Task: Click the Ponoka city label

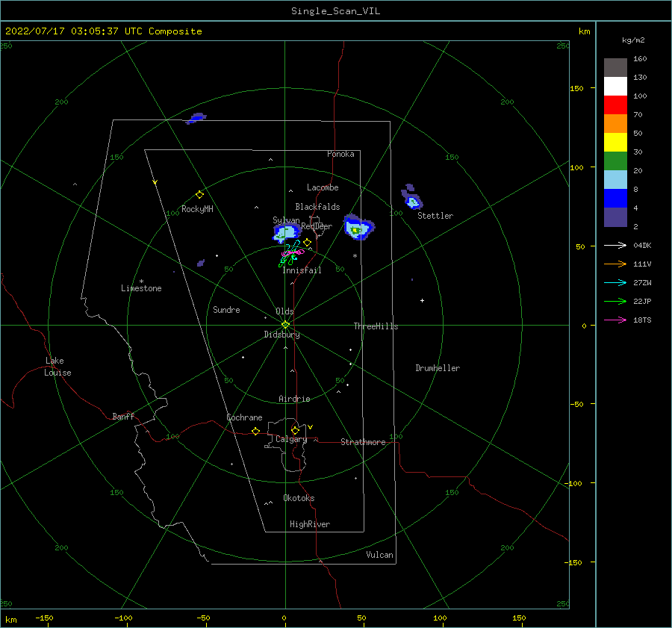Action: coord(340,154)
